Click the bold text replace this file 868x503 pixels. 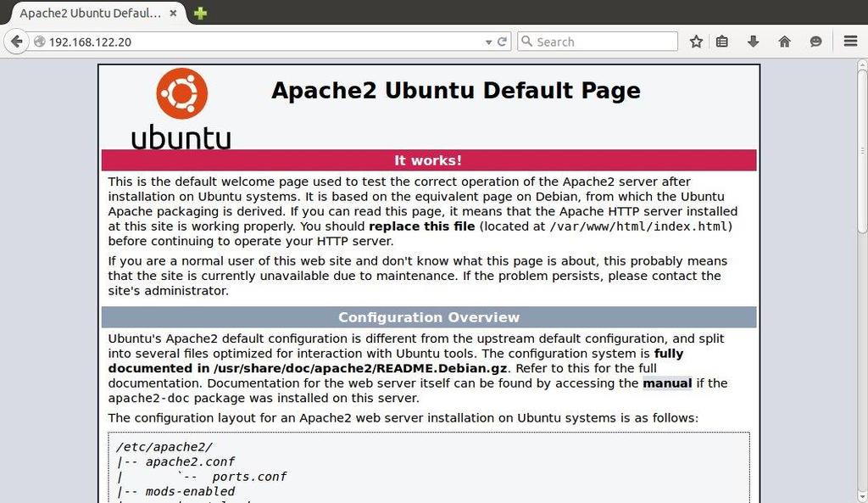(422, 226)
